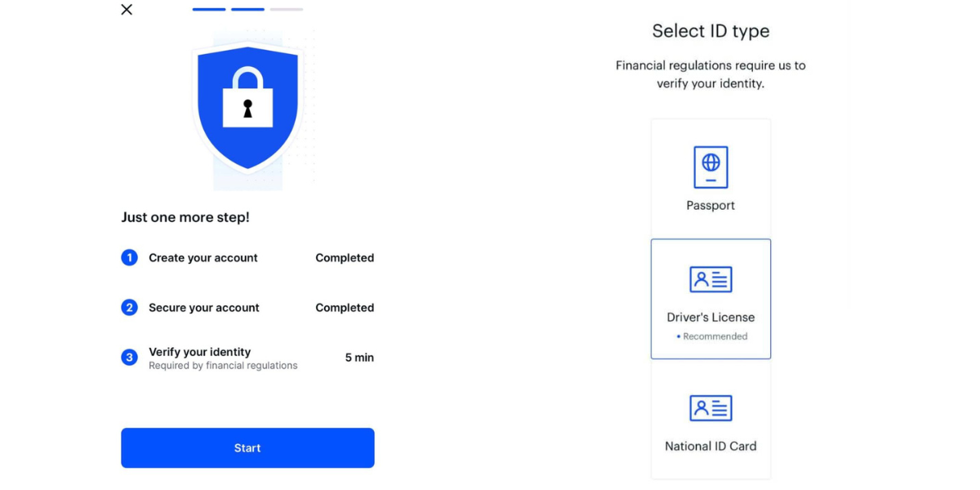Click the step 3 numbered circle
Image resolution: width=980 pixels, height=490 pixels.
coord(129,357)
